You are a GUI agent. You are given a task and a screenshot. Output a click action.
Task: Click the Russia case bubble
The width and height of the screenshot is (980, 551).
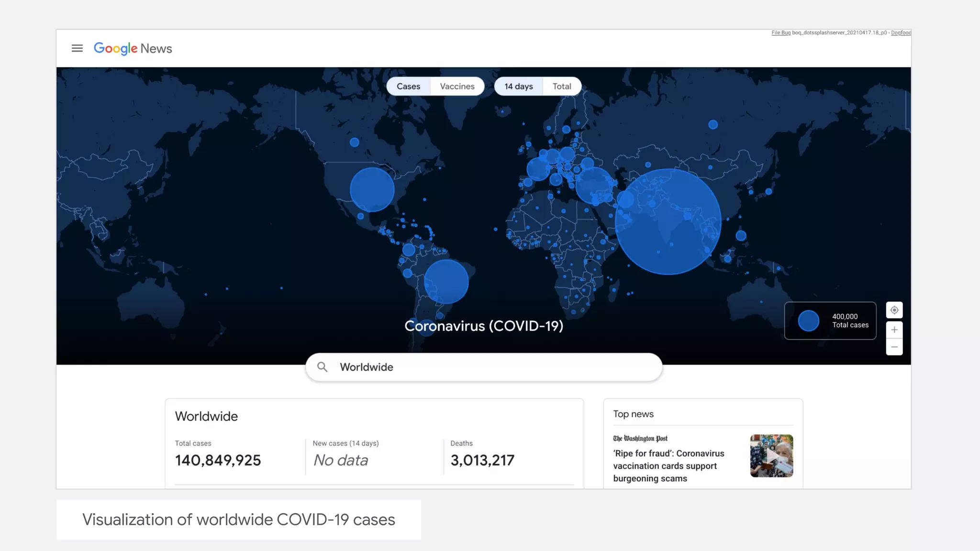point(713,124)
